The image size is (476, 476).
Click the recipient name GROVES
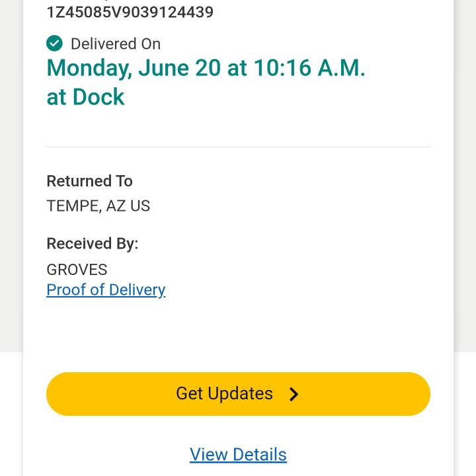(77, 270)
